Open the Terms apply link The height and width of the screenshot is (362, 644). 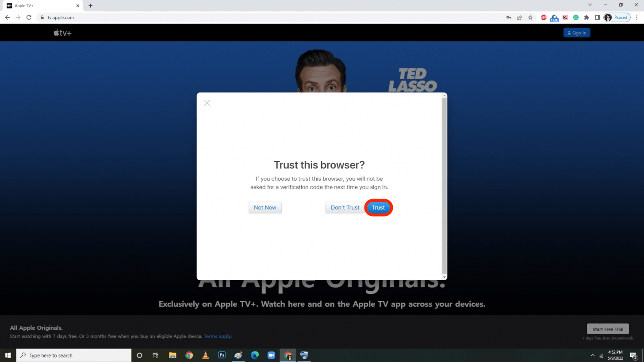218,336
